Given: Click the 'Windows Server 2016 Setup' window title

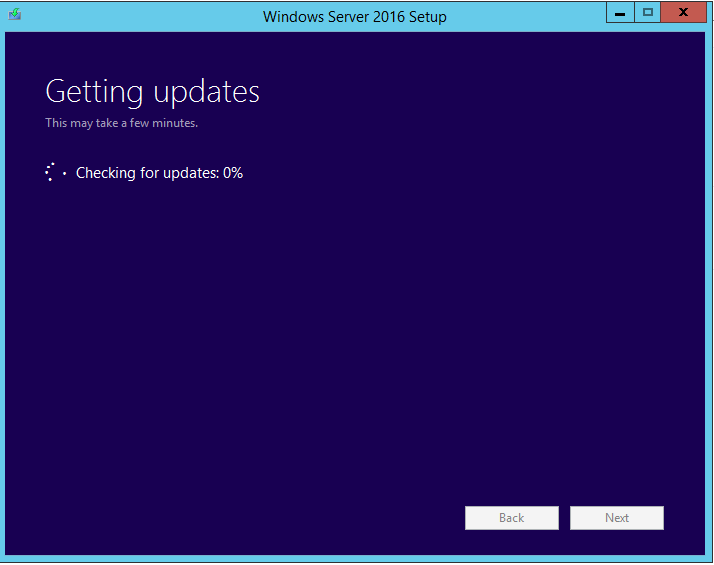Looking at the screenshot, I should tap(355, 17).
